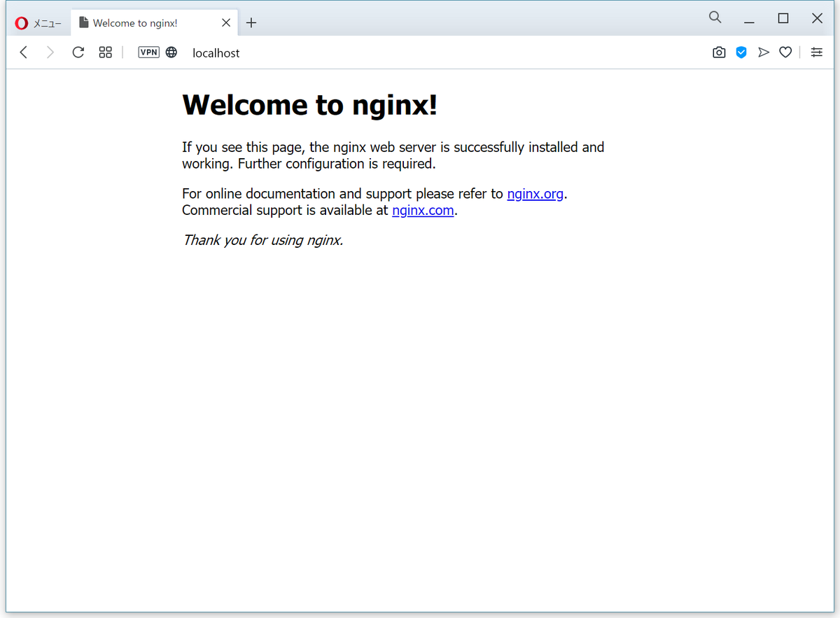Click the Thank you for using nginx text
The image size is (840, 618).
262,240
